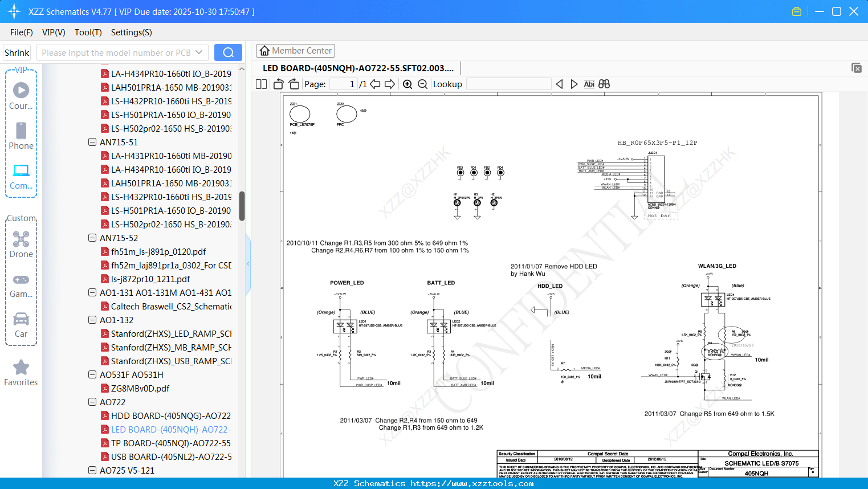The width and height of the screenshot is (868, 489).
Task: Click the file list vertical scrollbar thumb
Action: click(x=242, y=206)
